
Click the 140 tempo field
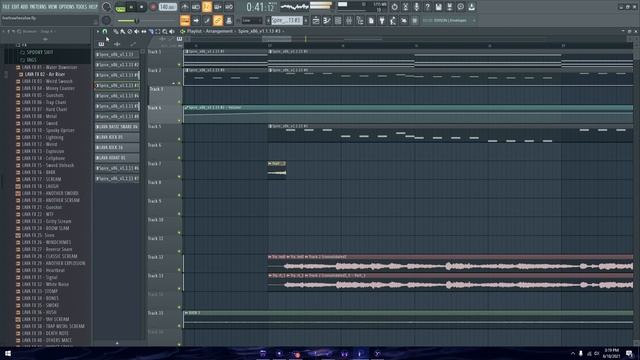click(x=168, y=7)
